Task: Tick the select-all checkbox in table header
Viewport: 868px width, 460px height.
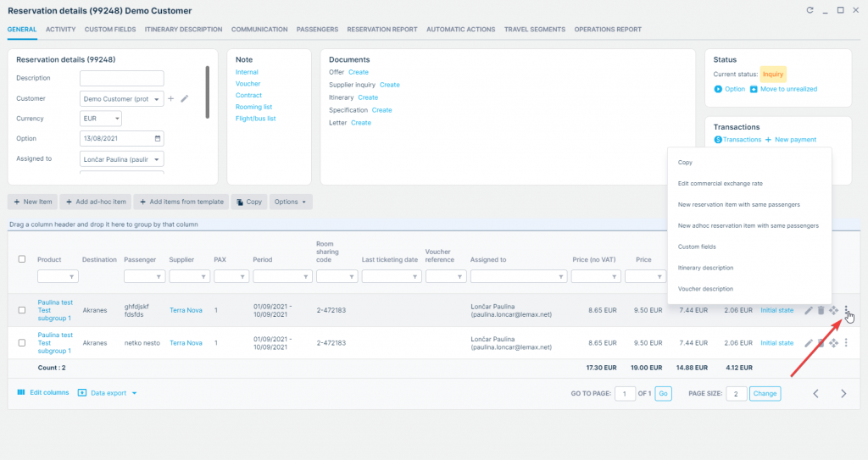Action: [22, 259]
